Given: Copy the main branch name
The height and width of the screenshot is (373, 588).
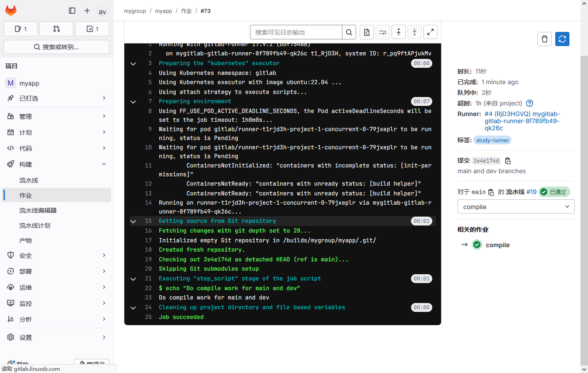Looking at the screenshot, I should [491, 192].
